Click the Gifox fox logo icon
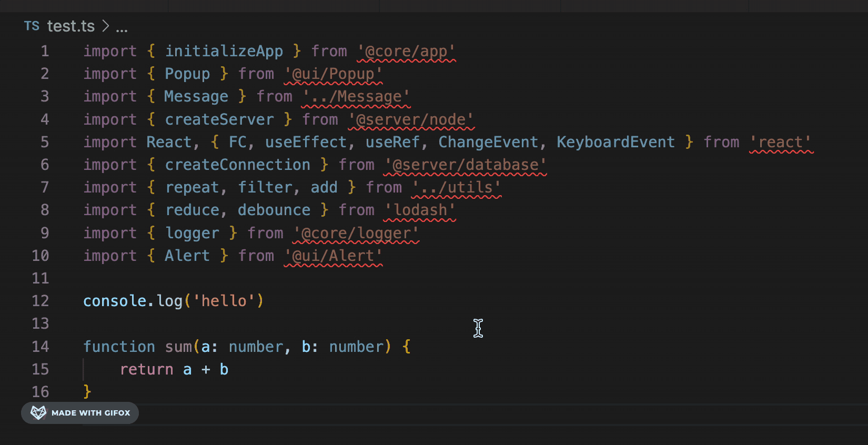Viewport: 868px width, 445px height. [x=38, y=413]
